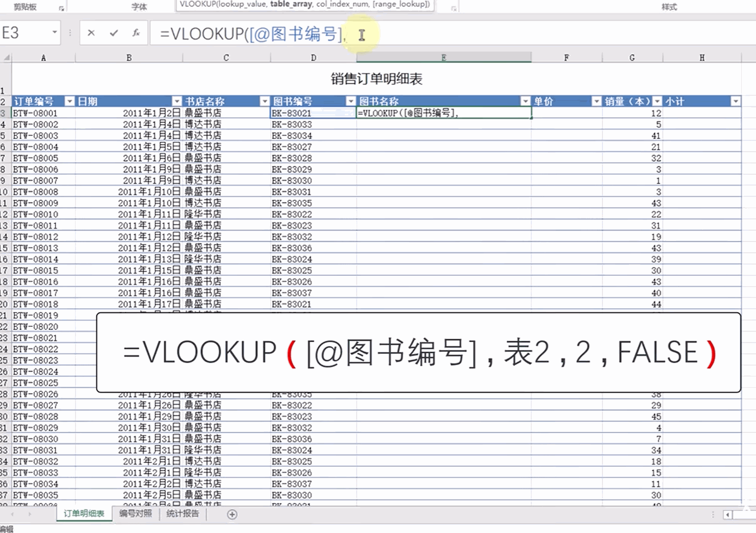Add a new worksheet with the plus icon
This screenshot has width=756, height=533.
coord(232,514)
